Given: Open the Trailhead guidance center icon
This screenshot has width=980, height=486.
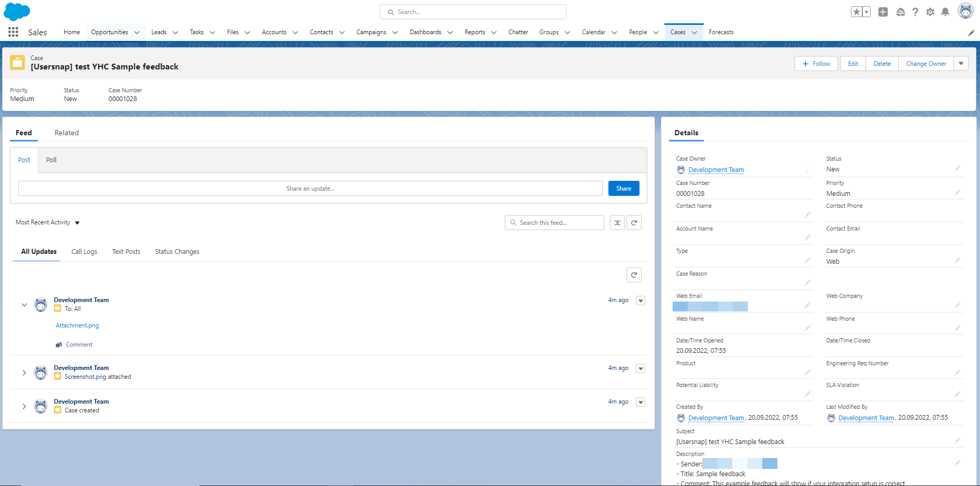Looking at the screenshot, I should (901, 12).
